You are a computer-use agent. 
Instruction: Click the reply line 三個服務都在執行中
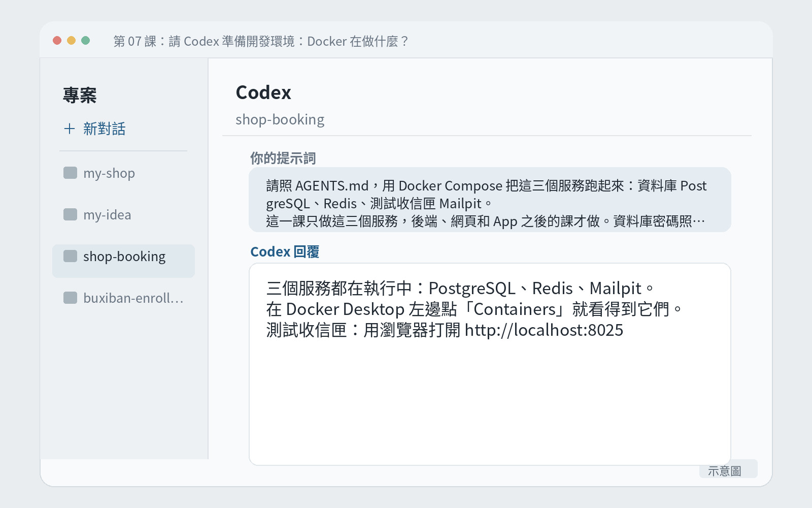tap(460, 289)
